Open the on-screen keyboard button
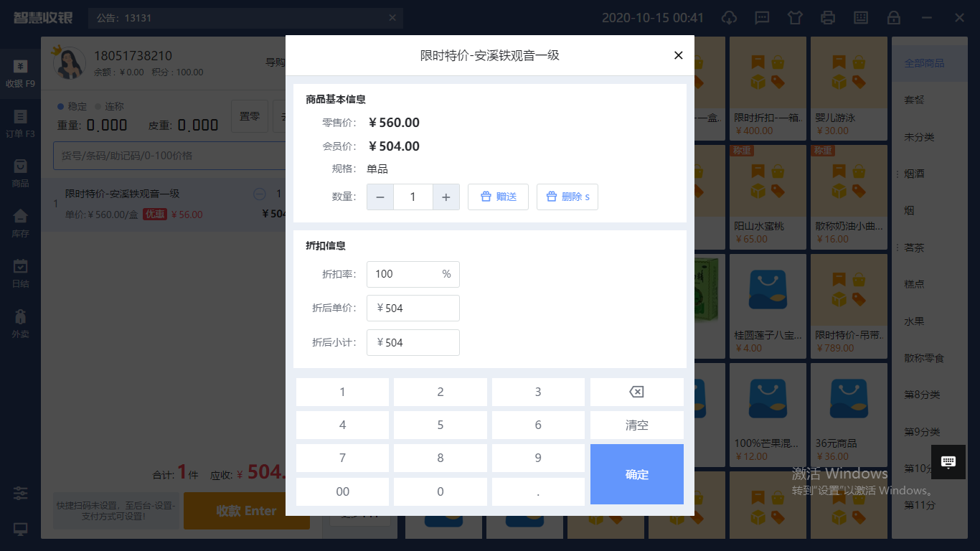Viewport: 980px width, 551px height. click(x=948, y=462)
